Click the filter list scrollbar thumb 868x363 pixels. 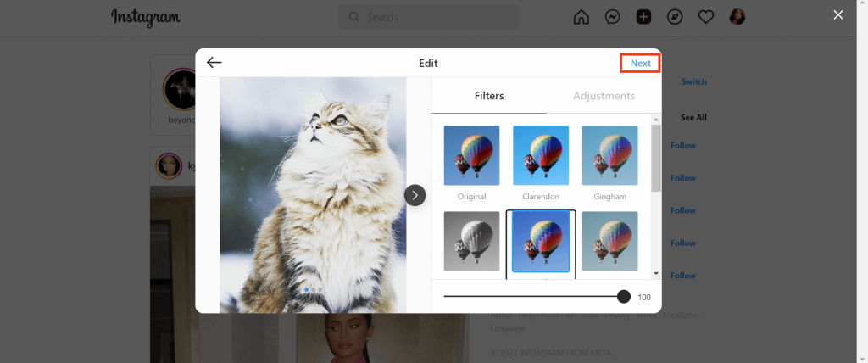(x=656, y=159)
